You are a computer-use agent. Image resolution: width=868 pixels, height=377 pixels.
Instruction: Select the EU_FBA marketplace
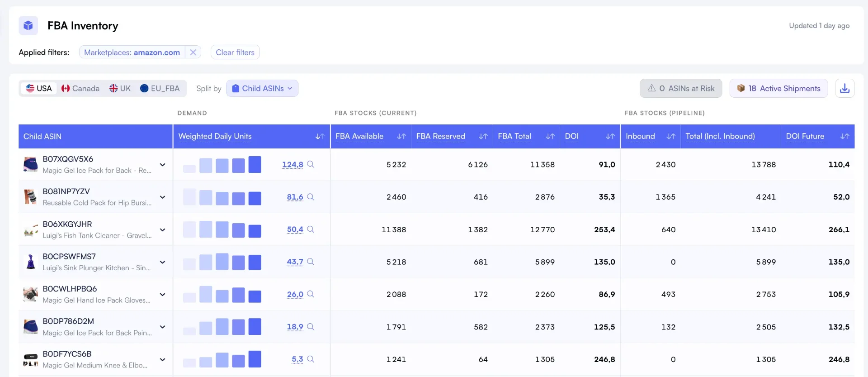pos(160,88)
